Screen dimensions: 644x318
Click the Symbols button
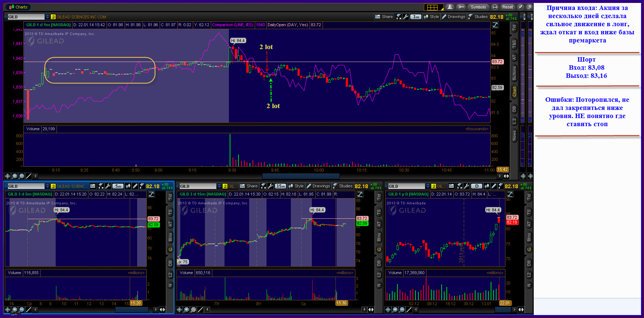(x=478, y=7)
